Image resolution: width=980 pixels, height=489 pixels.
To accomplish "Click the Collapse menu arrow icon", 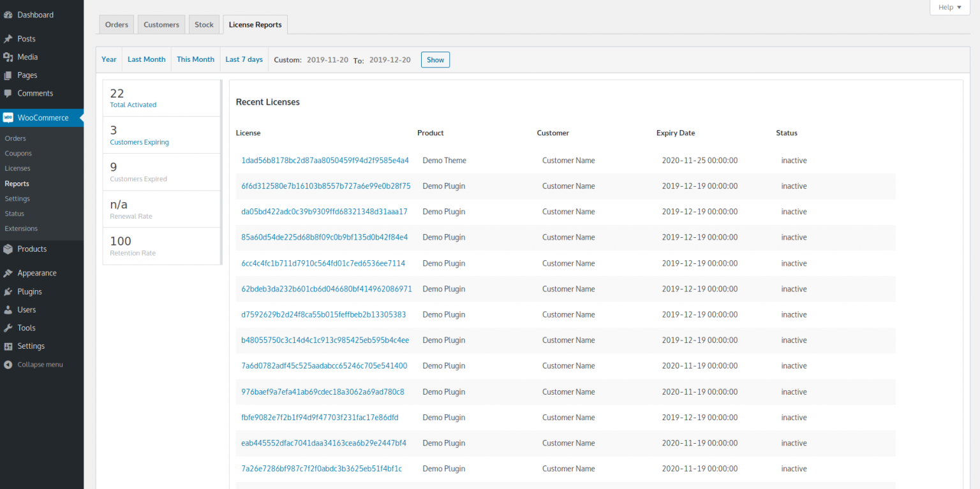I will (8, 365).
